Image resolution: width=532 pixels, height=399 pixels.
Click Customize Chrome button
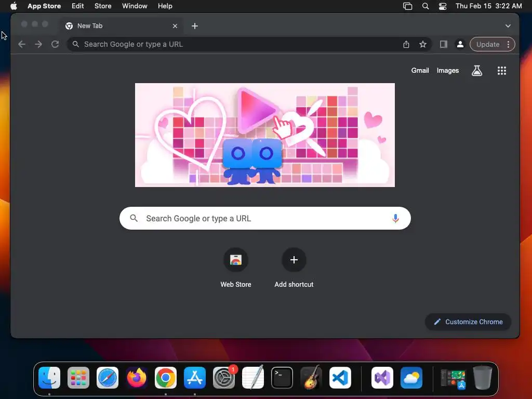[x=468, y=322]
